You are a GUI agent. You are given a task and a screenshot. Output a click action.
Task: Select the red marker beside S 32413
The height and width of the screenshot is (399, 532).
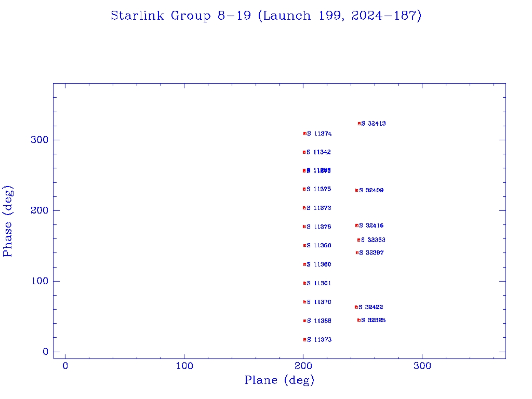click(360, 124)
